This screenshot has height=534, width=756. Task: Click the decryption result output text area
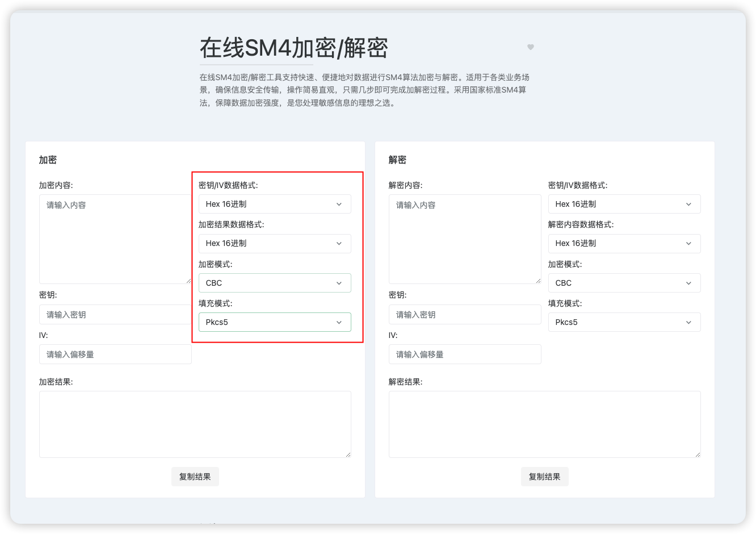(x=544, y=424)
